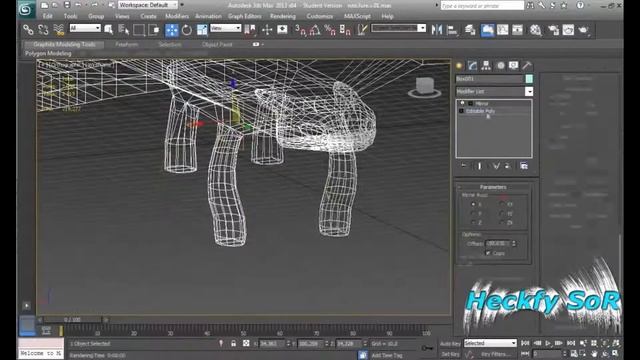
Task: Open the Rendering menu
Action: [283, 16]
